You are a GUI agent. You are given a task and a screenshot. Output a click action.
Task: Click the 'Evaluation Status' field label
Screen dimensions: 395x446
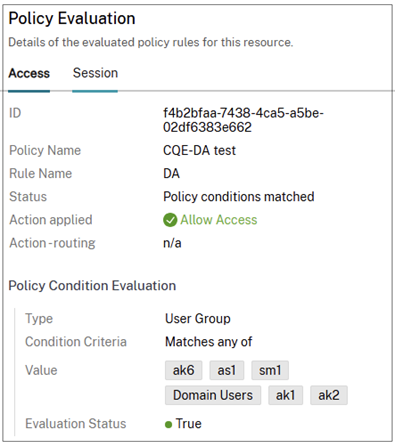pyautogui.click(x=76, y=424)
